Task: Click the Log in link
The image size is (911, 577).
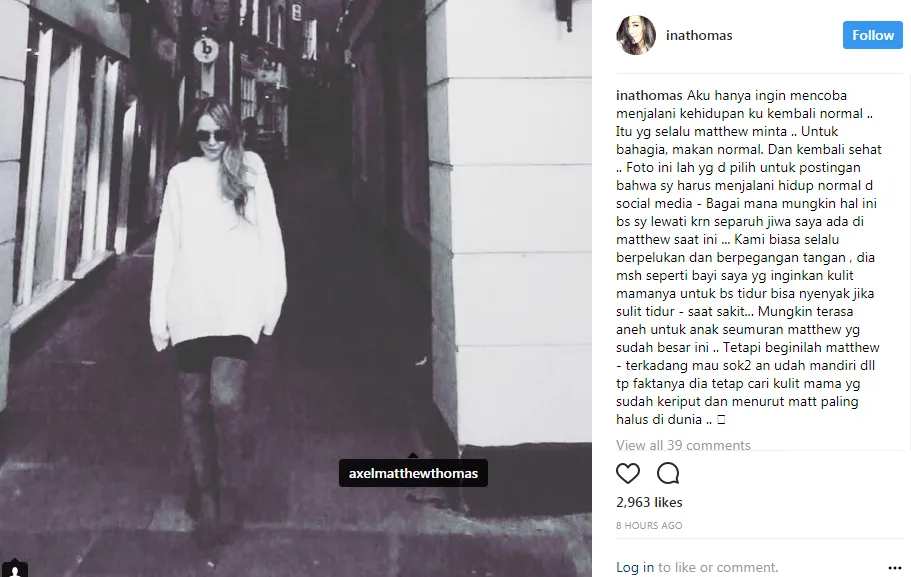Action: 634,567
